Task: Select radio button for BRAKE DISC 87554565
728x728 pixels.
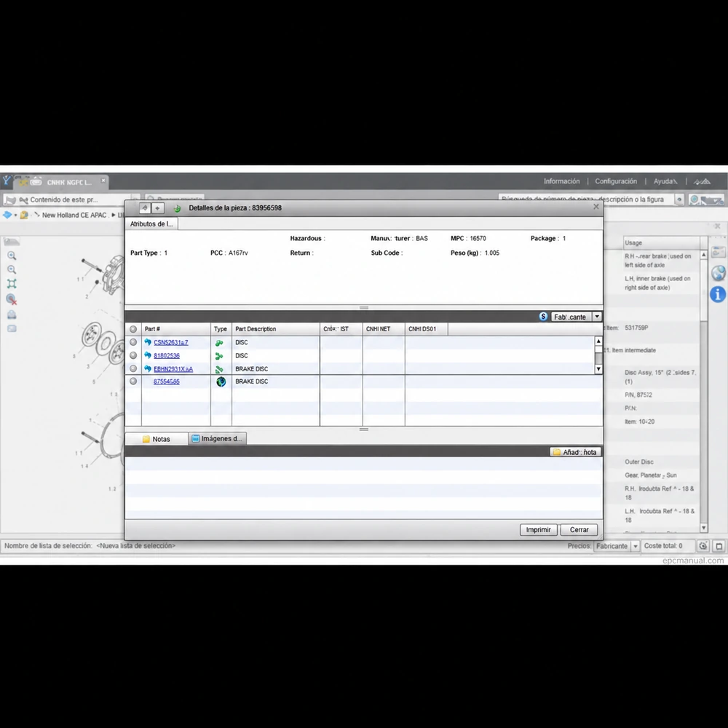Action: [133, 381]
